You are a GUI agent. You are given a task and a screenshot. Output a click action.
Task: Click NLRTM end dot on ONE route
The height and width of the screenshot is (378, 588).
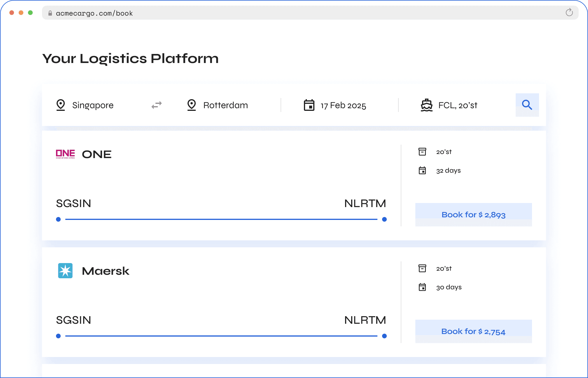[x=384, y=219]
